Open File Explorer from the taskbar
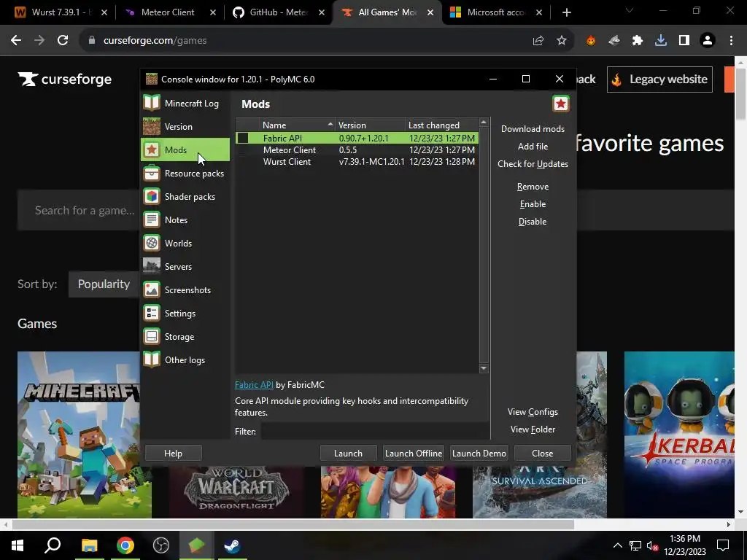 click(x=89, y=545)
